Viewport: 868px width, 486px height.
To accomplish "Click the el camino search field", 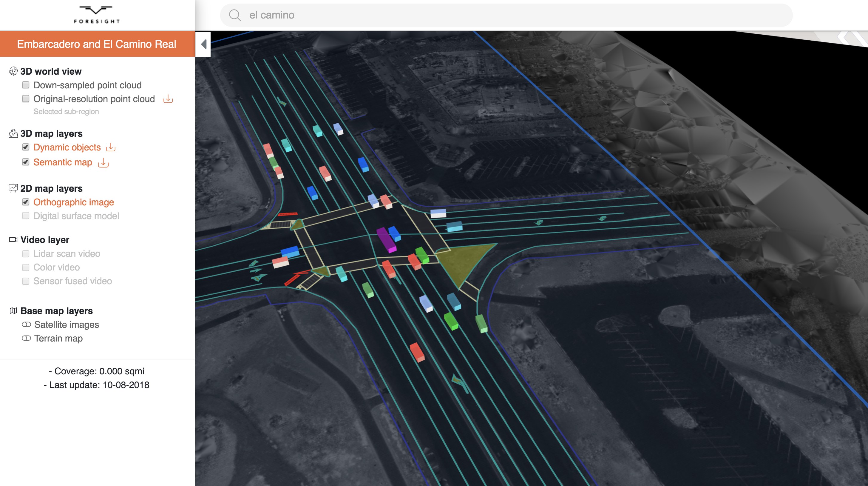I will pos(506,15).
